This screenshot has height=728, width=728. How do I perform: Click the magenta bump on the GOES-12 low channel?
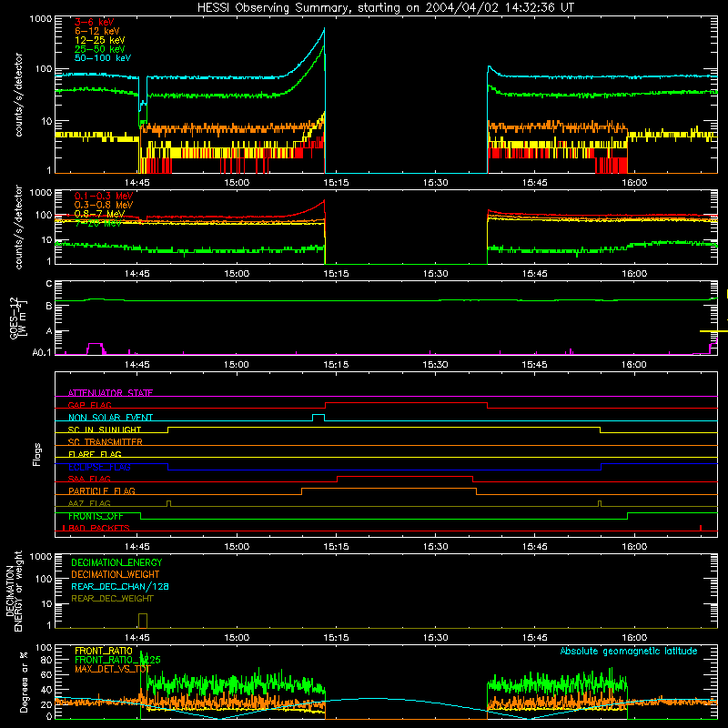[96, 349]
